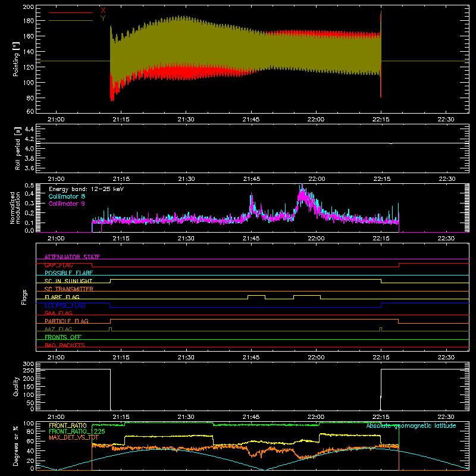Click the modulation peak near 21:57

click(303, 196)
